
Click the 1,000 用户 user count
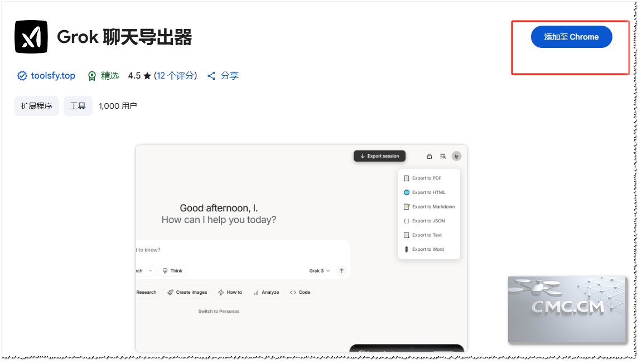pos(118,106)
